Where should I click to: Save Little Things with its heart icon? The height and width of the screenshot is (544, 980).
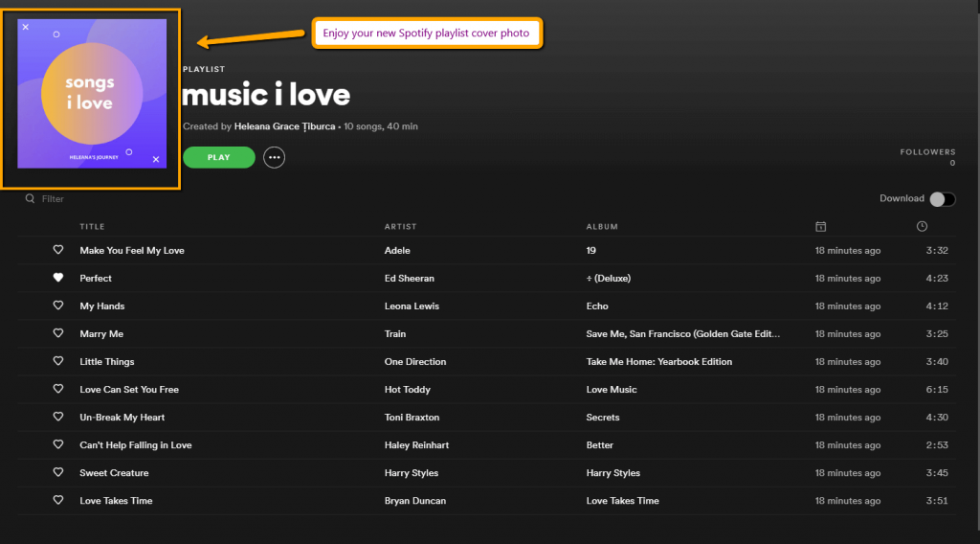58,361
